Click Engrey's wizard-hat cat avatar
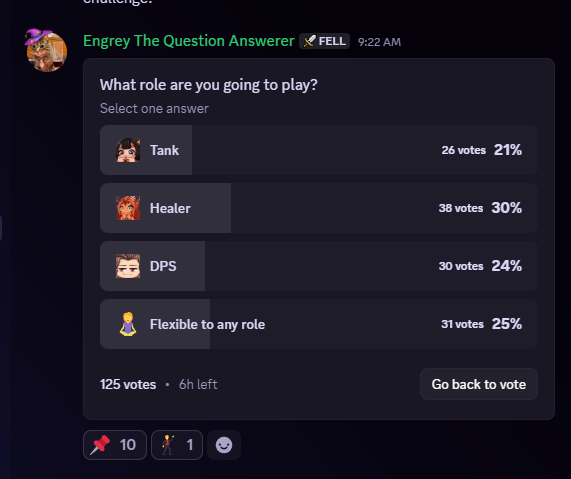The width and height of the screenshot is (571, 479). coord(46,50)
